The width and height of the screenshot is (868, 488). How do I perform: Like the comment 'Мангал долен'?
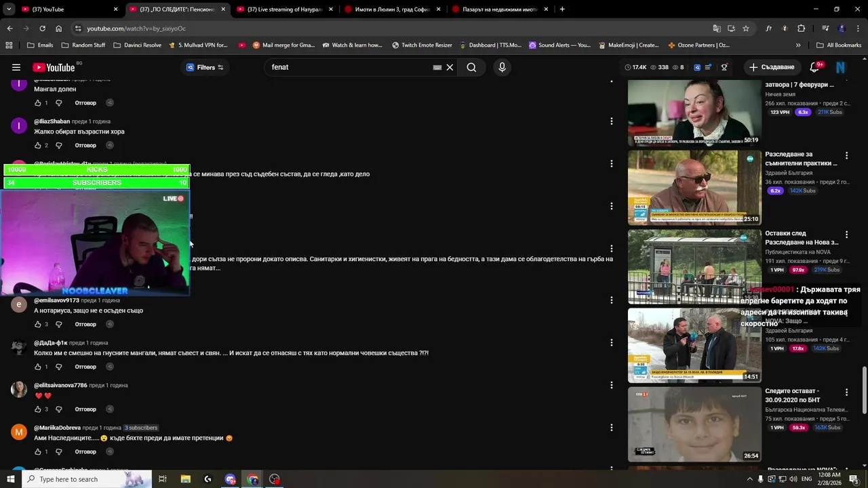[38, 103]
